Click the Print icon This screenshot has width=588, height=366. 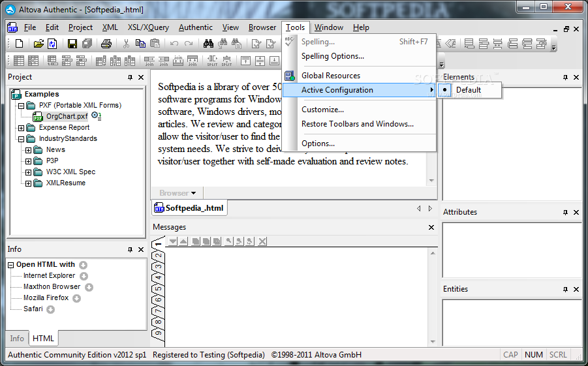[106, 44]
